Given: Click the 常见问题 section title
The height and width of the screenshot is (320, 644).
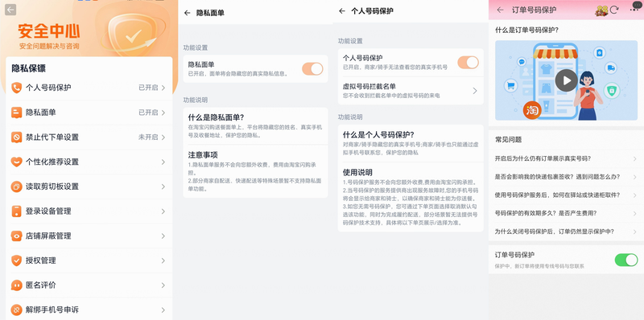Looking at the screenshot, I should tap(509, 139).
